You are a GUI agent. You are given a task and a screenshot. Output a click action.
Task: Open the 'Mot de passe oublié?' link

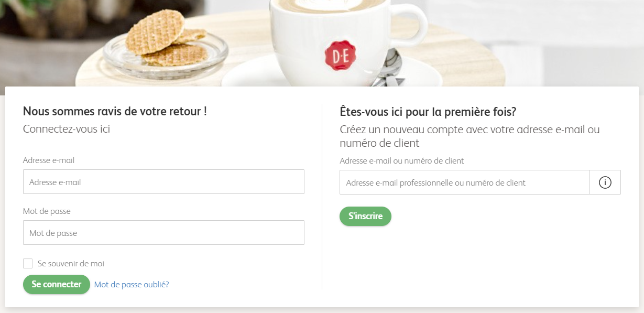tap(132, 285)
